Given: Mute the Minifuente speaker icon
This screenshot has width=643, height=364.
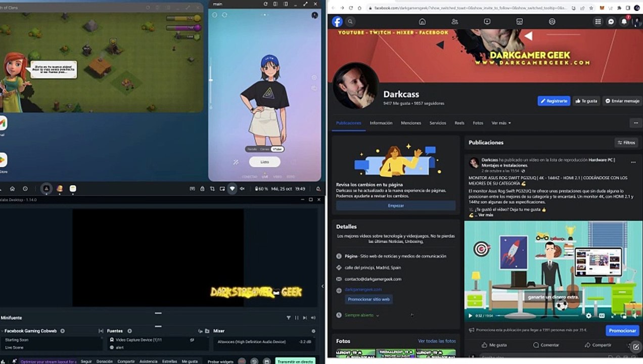Looking at the screenshot, I should 313,317.
